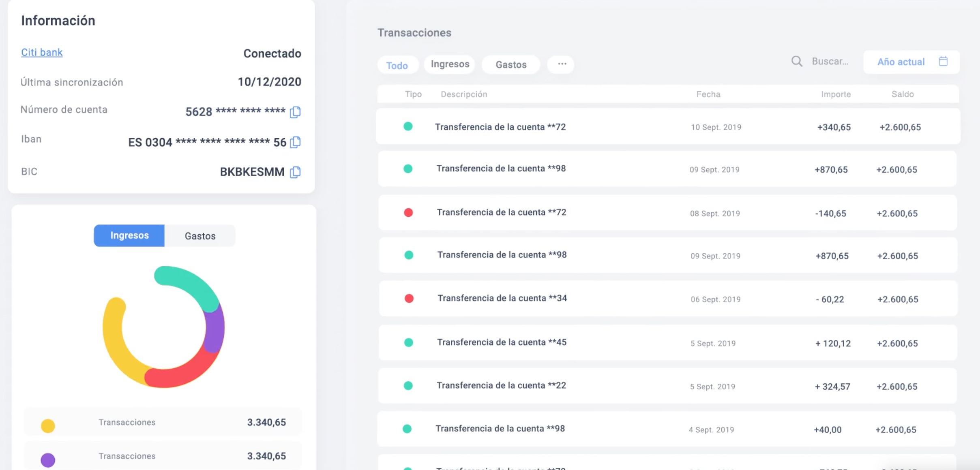Open more filters with the ellipsis button
The height and width of the screenshot is (470, 980).
click(561, 64)
